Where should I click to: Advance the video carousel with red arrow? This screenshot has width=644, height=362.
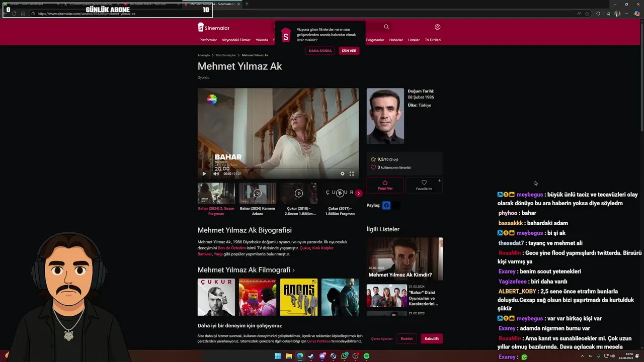[x=358, y=193]
